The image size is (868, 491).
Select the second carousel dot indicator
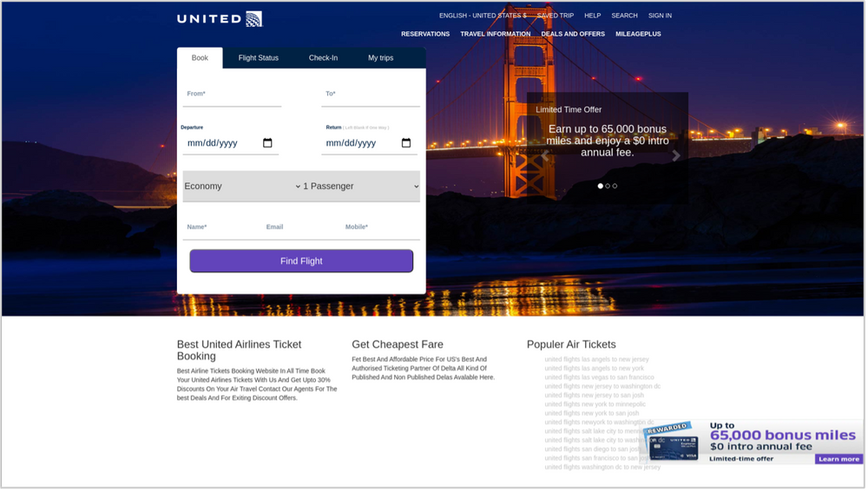(608, 186)
